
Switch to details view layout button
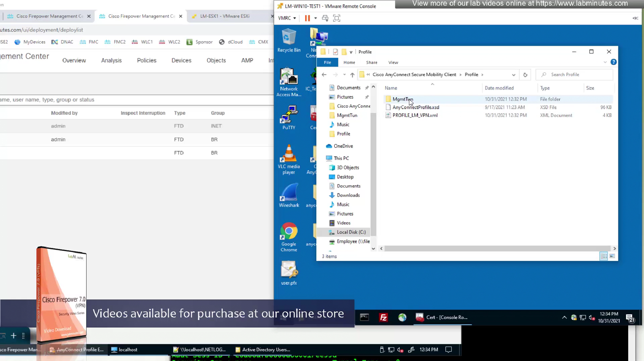coord(604,256)
